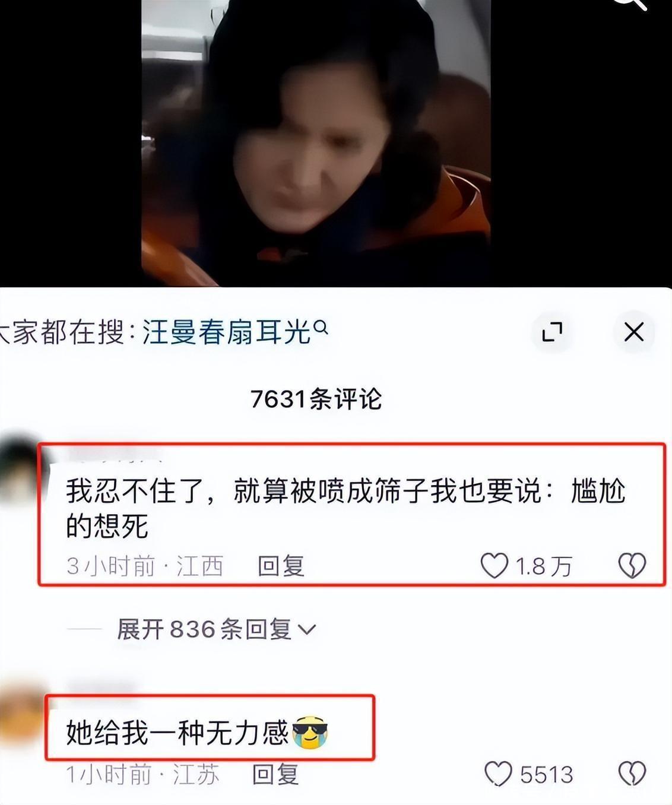Viewport: 672px width, 805px height.
Task: Tap the first commenter's blurred username
Action: click(x=116, y=455)
